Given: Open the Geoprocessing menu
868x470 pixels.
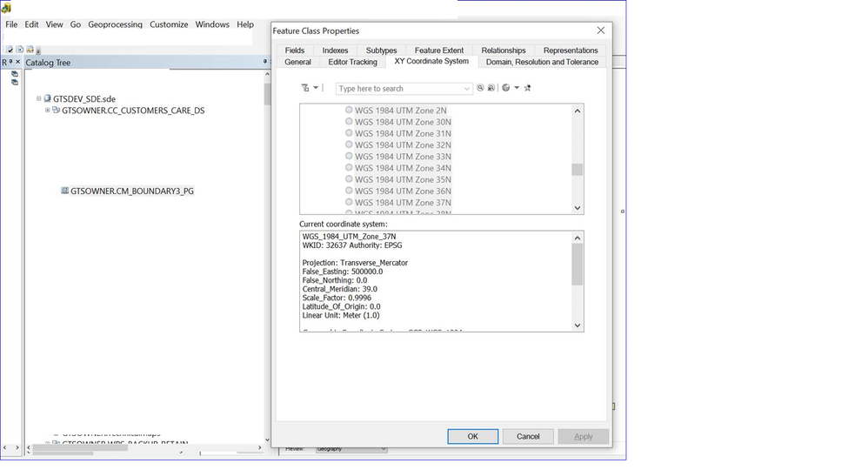Looking at the screenshot, I should pyautogui.click(x=115, y=24).
